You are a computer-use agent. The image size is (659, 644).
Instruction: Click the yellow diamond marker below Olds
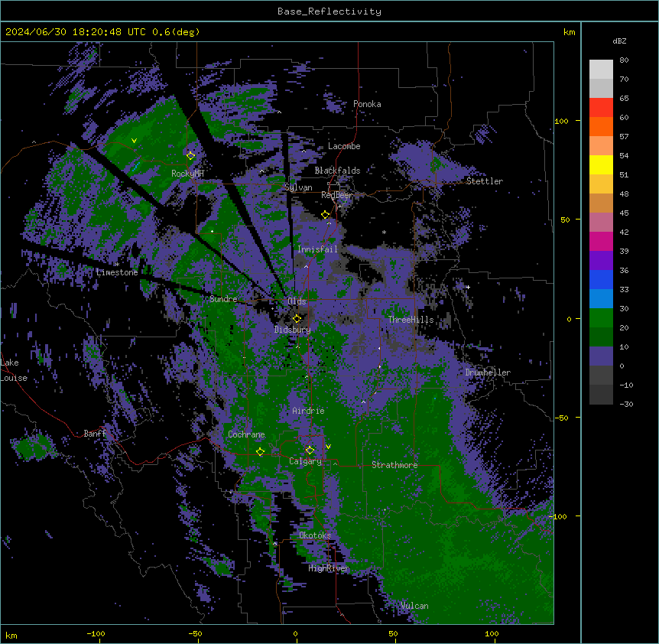tap(297, 318)
